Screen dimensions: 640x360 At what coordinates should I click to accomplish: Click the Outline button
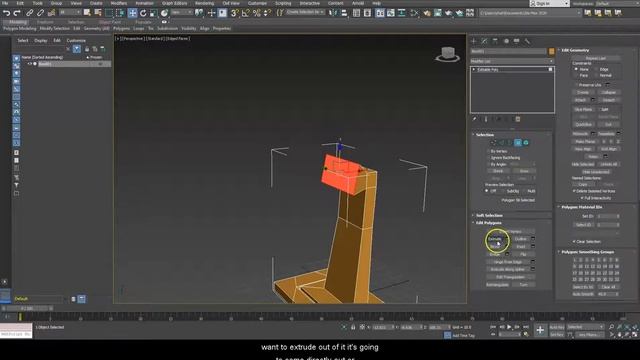click(x=520, y=239)
